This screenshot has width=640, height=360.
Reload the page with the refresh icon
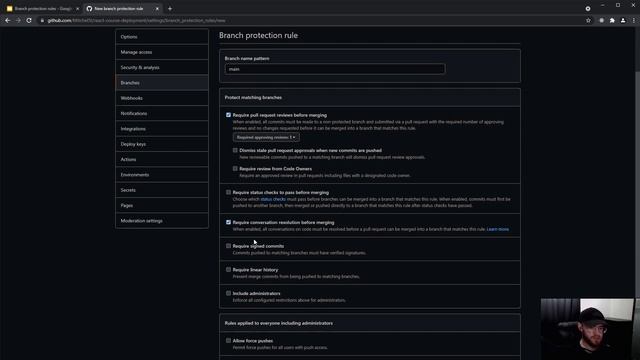pyautogui.click(x=29, y=20)
